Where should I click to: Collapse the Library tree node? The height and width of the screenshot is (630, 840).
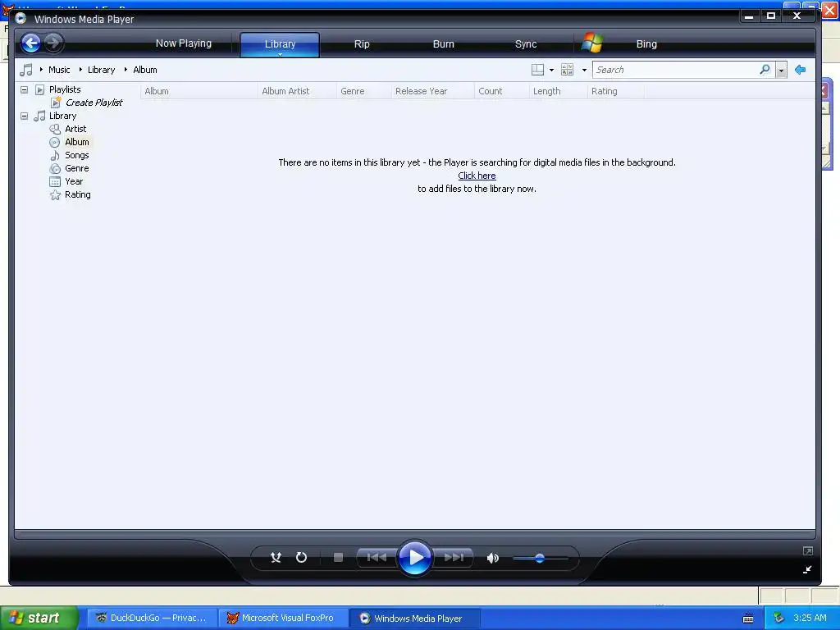[24, 116]
